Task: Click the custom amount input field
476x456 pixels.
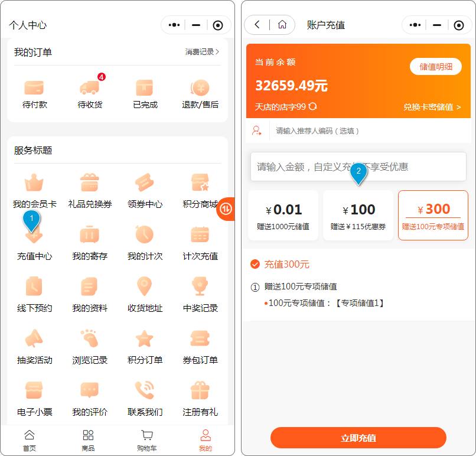Action: (x=358, y=167)
